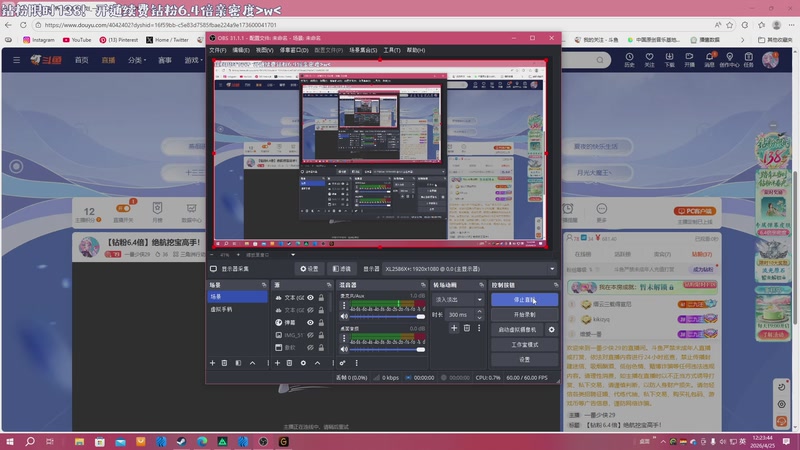The width and height of the screenshot is (800, 450).
Task: Open source 滤镜 filters button
Action: pyautogui.click(x=341, y=269)
